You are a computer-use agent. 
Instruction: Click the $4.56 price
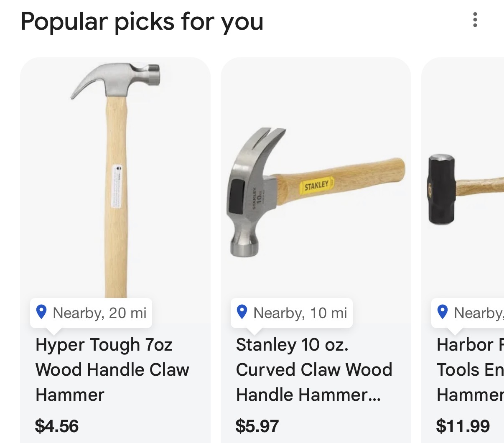[57, 426]
